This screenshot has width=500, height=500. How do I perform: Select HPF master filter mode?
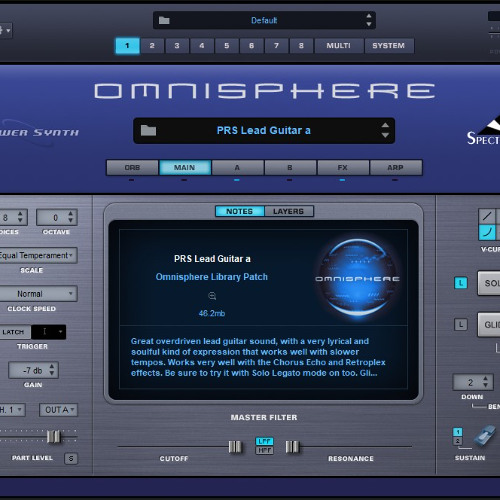264,450
